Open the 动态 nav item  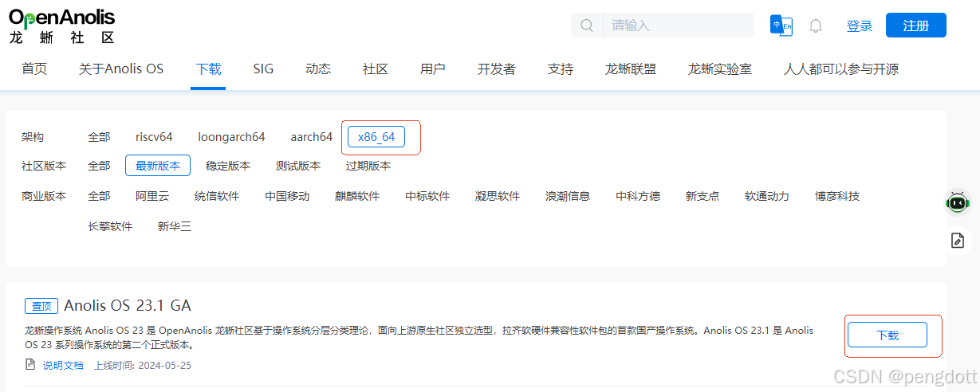(x=318, y=69)
